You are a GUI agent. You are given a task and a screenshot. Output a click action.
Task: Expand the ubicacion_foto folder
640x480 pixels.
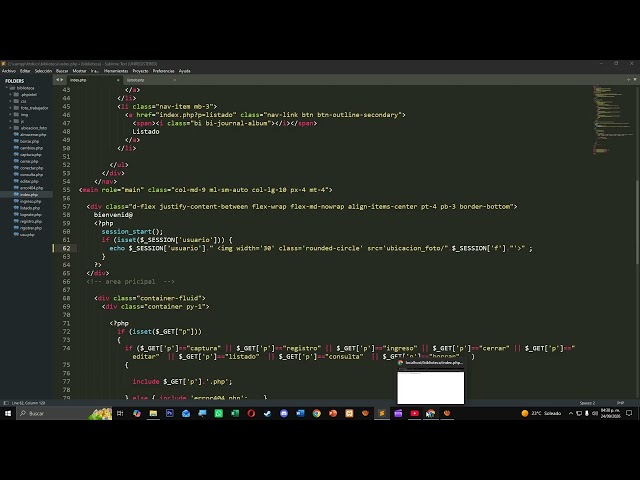click(11, 128)
